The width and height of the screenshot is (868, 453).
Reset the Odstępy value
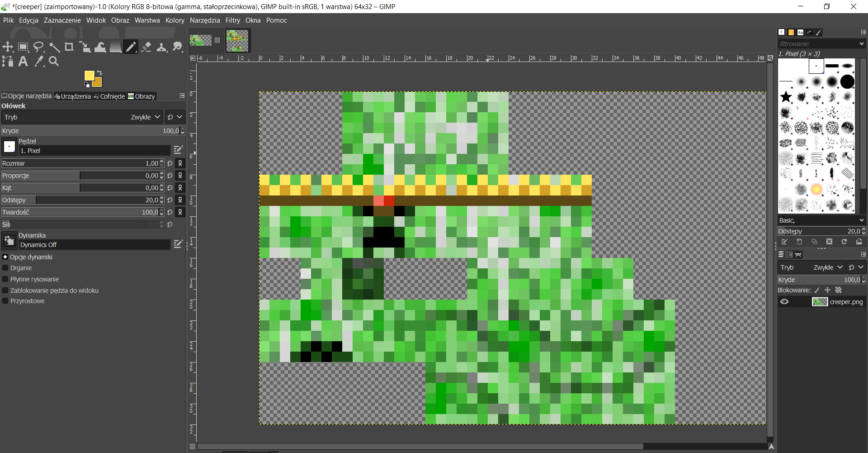[169, 200]
